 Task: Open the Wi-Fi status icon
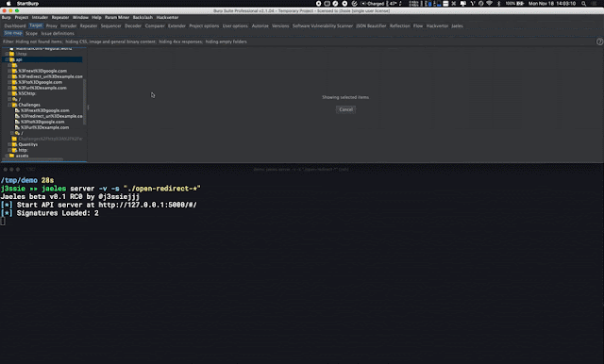pos(490,4)
